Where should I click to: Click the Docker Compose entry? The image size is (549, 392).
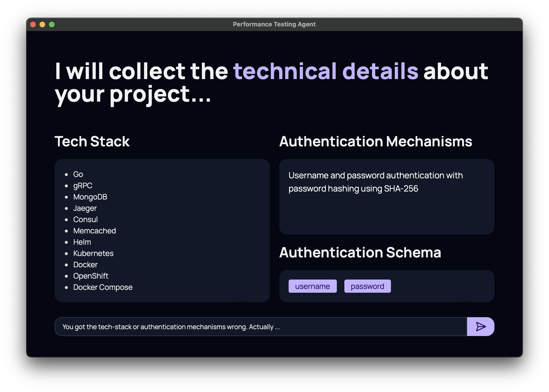[x=103, y=287]
